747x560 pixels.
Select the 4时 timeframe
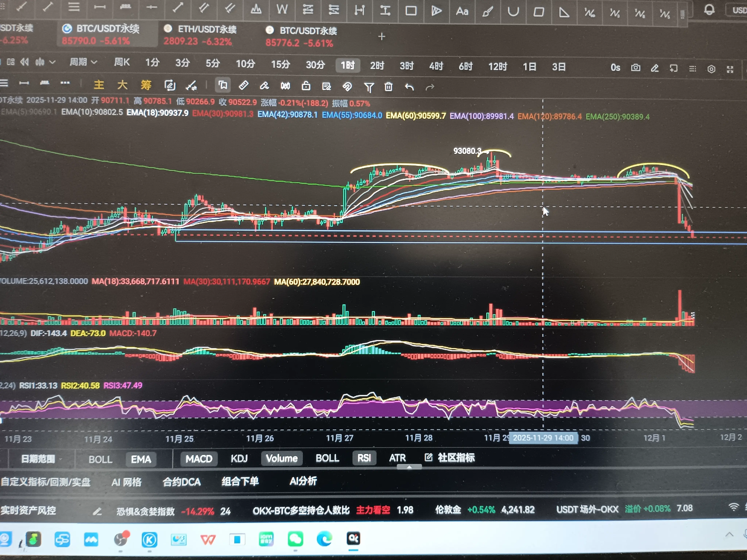tap(436, 66)
